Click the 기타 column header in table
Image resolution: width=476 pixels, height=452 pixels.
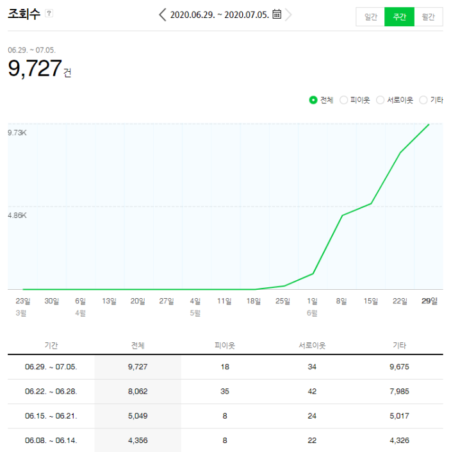coord(399,346)
